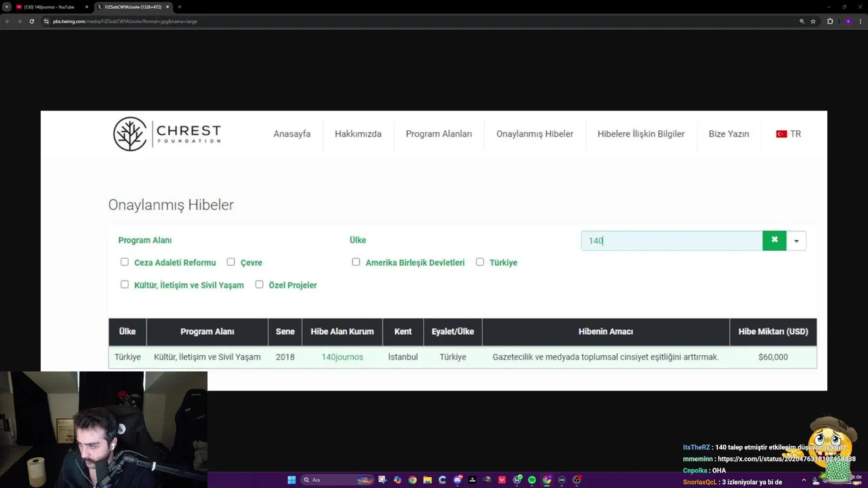Click the zoom magnifier icon in address bar
This screenshot has width=868, height=488.
(x=802, y=21)
